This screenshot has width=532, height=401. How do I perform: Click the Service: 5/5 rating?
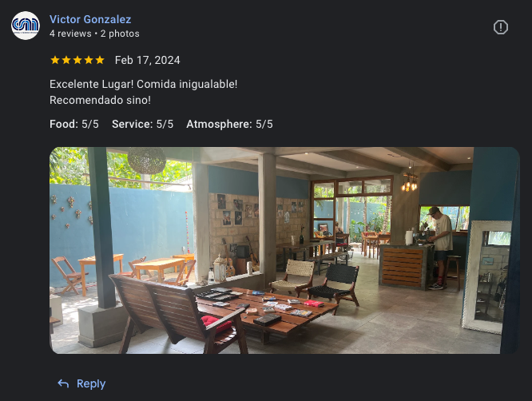(142, 124)
